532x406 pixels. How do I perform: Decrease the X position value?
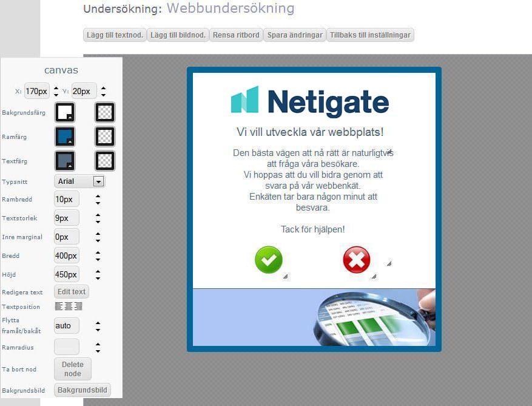tap(56, 95)
